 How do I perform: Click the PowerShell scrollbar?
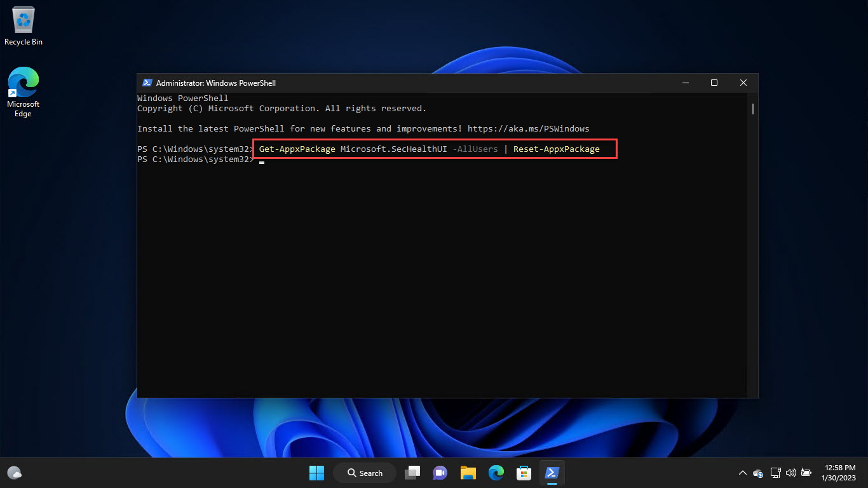tap(752, 109)
